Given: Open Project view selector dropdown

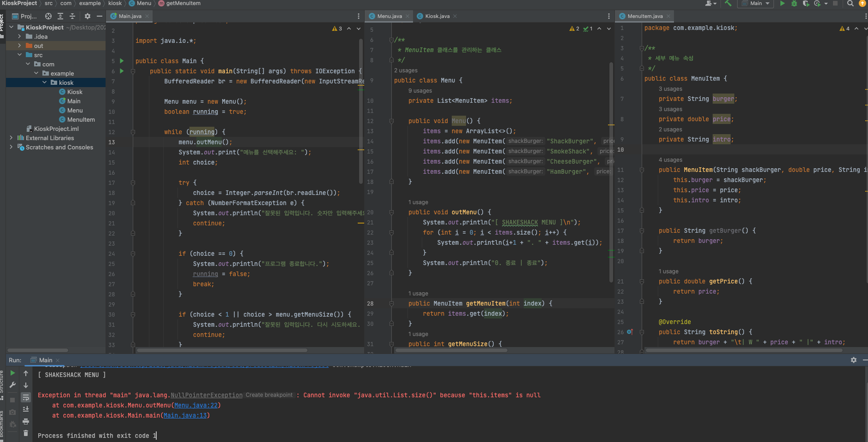Looking at the screenshot, I should pyautogui.click(x=24, y=16).
